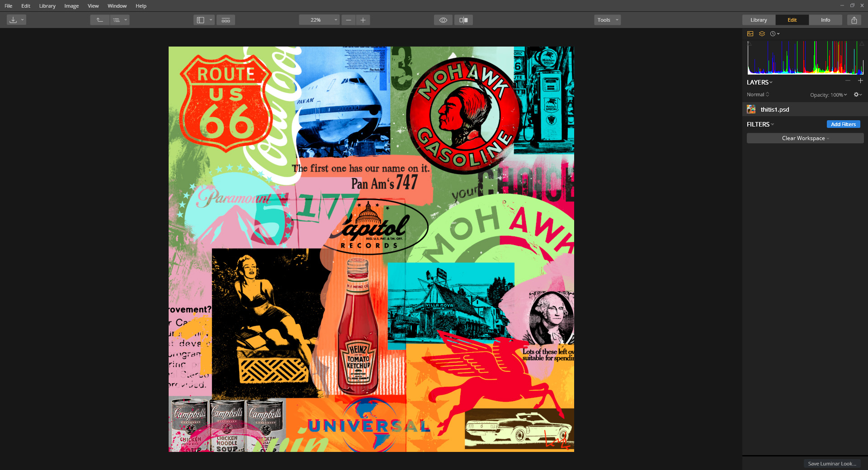
Task: Open the history list icon
Action: (116, 20)
